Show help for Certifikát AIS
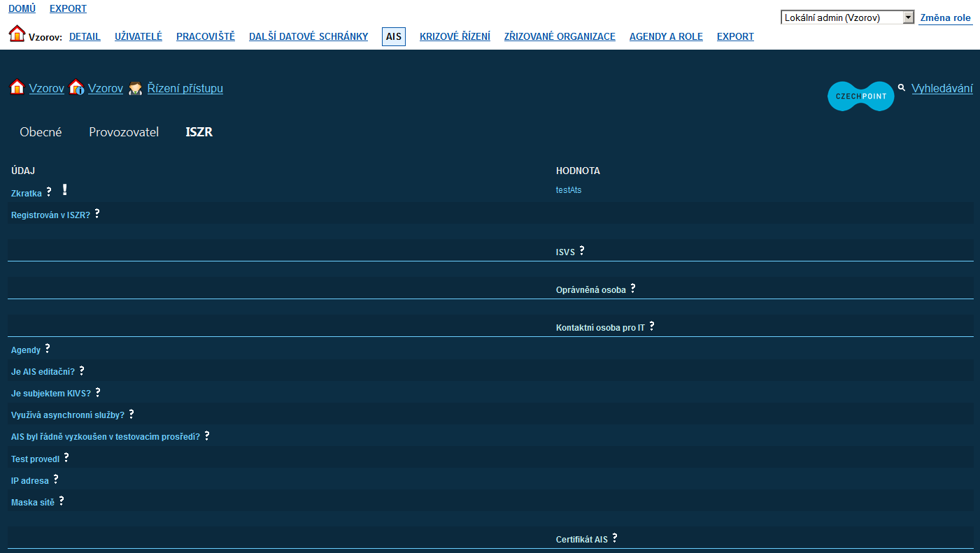The width and height of the screenshot is (980, 553). tap(615, 538)
